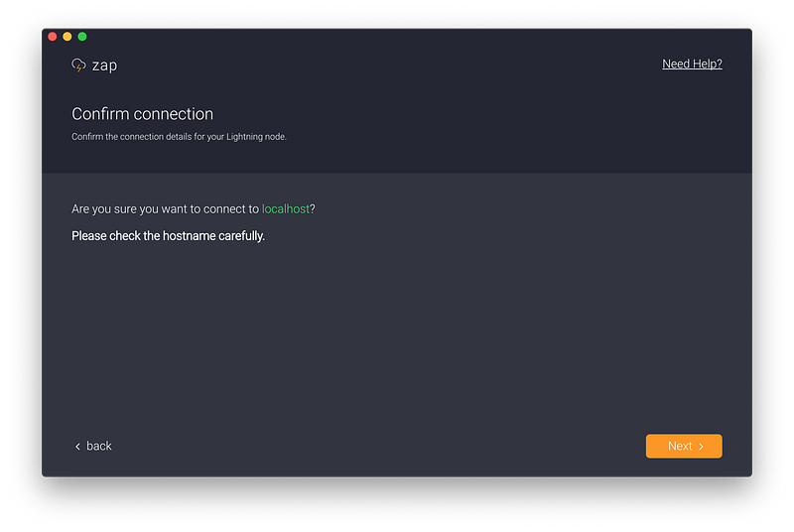Click the 'Are you sure' question text
Screen dimensions: 794x532
point(165,209)
